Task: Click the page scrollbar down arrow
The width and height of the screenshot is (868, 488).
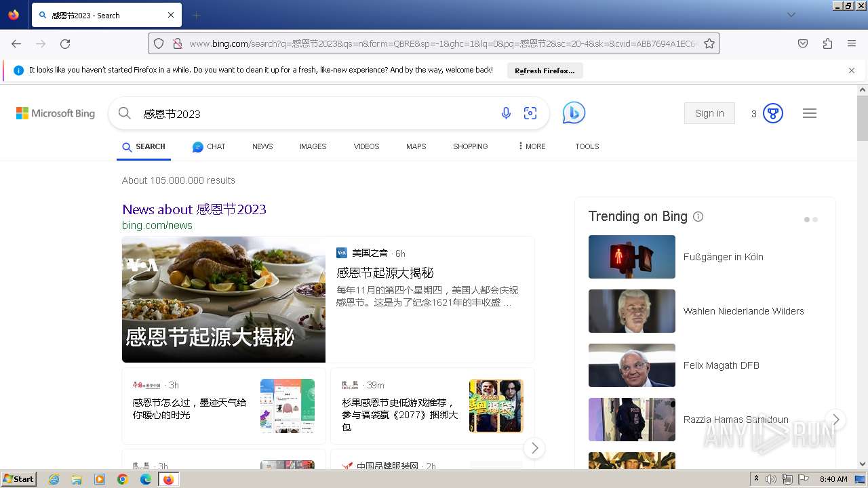Action: 863,464
